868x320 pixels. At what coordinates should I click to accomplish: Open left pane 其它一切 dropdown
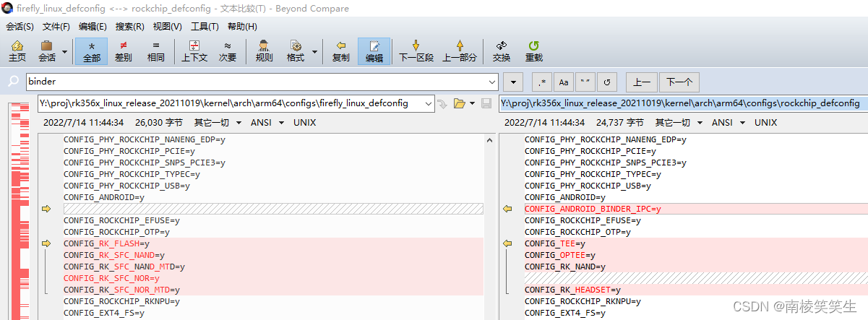click(218, 123)
